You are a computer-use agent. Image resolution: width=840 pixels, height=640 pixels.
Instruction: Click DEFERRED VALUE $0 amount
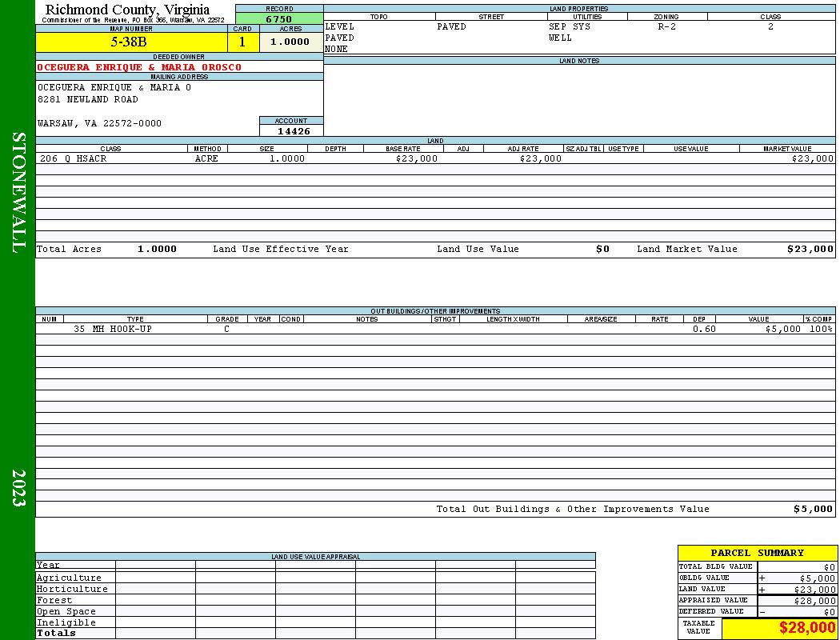830,612
